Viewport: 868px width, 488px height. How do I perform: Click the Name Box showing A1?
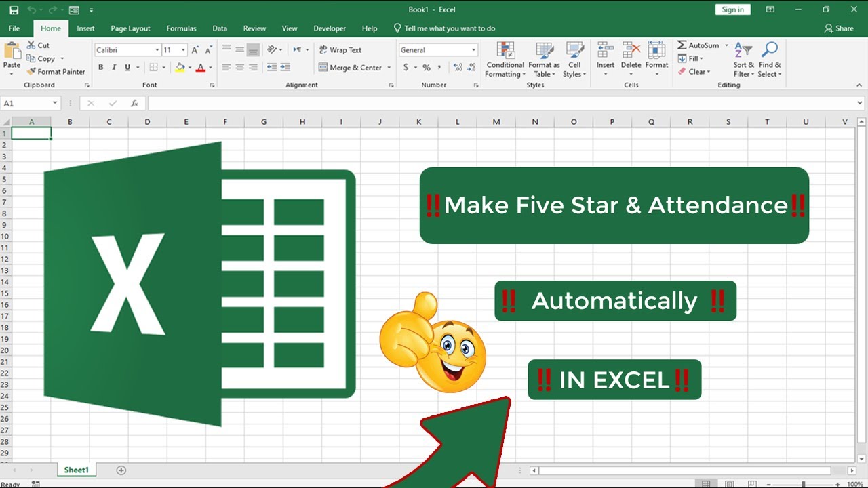click(x=31, y=103)
